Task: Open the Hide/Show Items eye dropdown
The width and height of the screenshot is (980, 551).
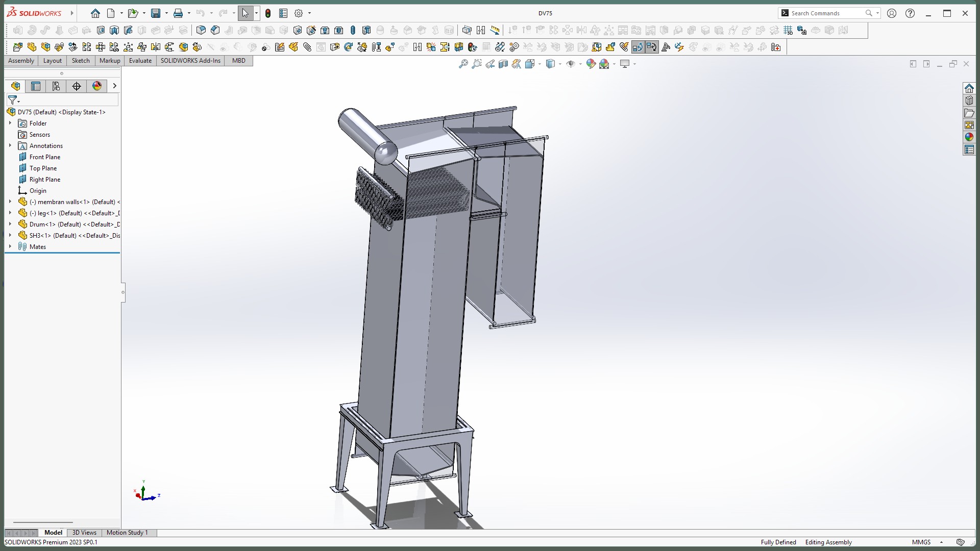Action: (580, 64)
